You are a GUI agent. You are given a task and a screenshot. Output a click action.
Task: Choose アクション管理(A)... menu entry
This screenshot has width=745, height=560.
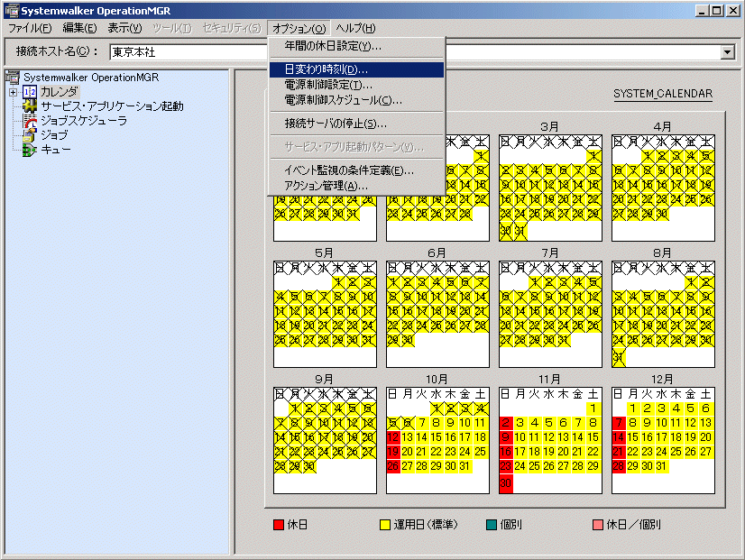(356, 185)
